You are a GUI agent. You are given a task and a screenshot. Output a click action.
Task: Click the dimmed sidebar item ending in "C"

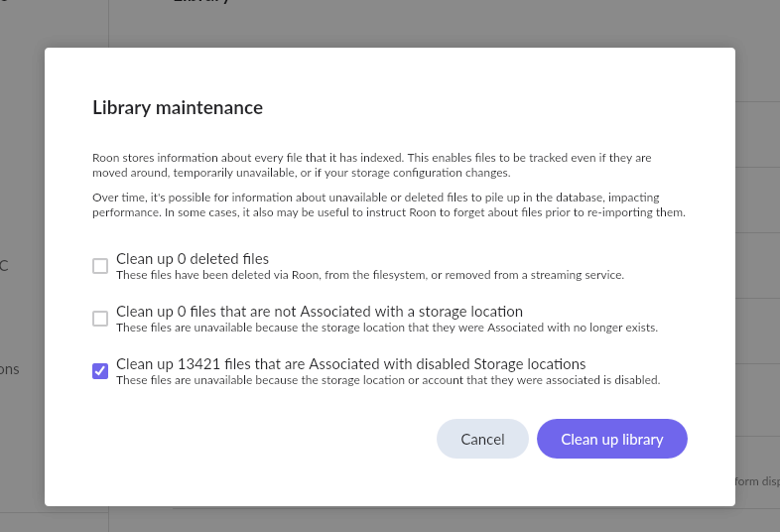point(4,266)
